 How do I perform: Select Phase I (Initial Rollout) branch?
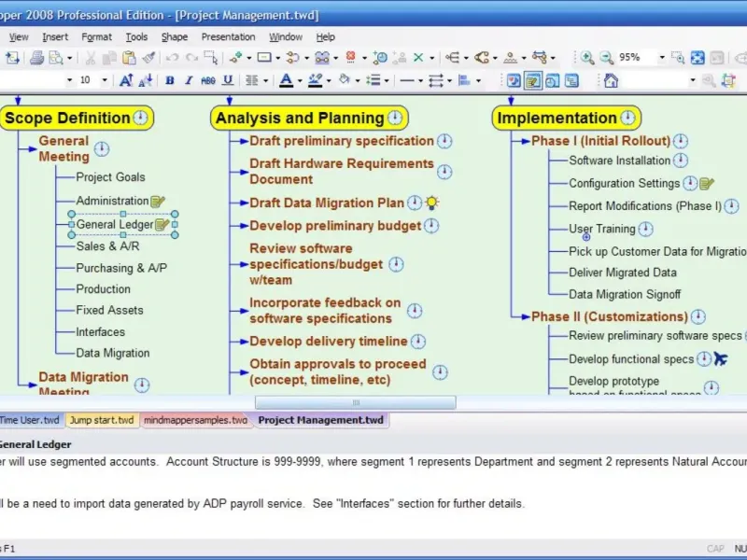pos(600,141)
